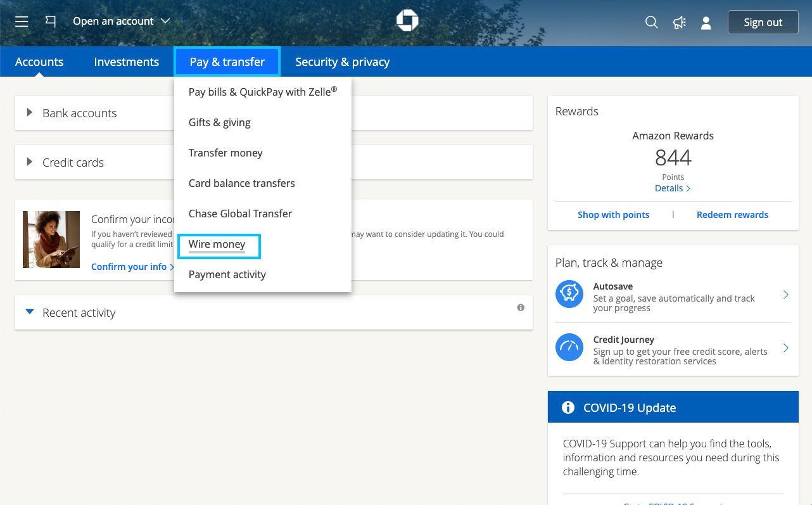The image size is (812, 505).
Task: Click the Chase logo
Action: tap(407, 20)
